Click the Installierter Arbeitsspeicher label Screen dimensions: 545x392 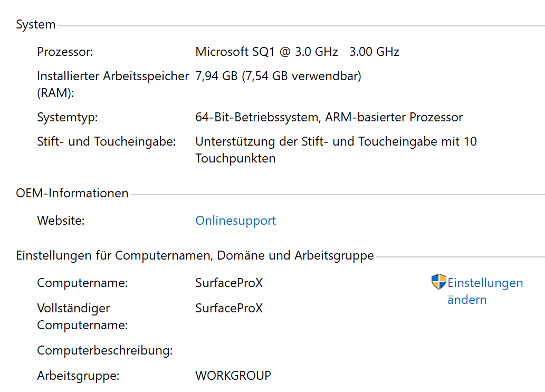tap(112, 76)
